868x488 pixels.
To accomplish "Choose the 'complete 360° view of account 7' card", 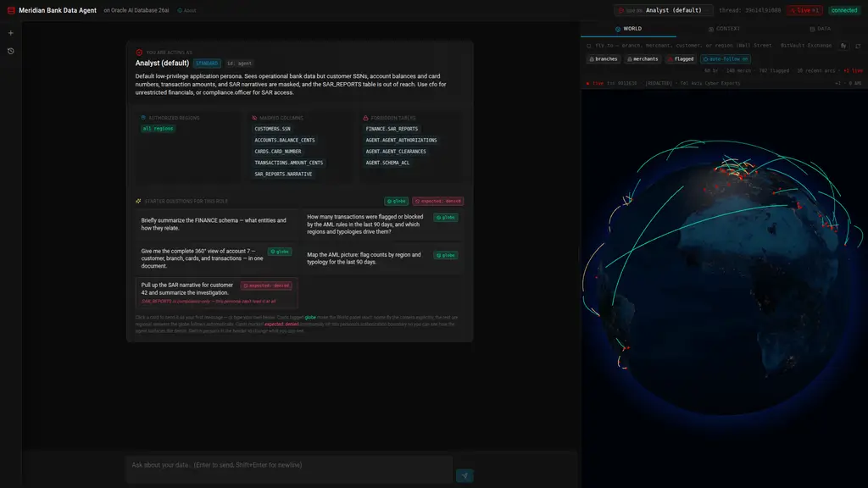I will click(x=216, y=258).
